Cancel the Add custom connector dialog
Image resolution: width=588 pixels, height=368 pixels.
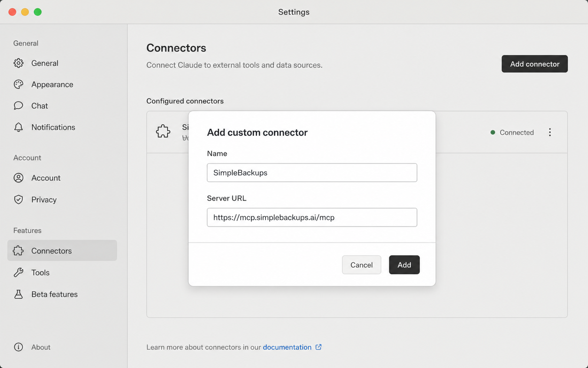[x=361, y=265]
